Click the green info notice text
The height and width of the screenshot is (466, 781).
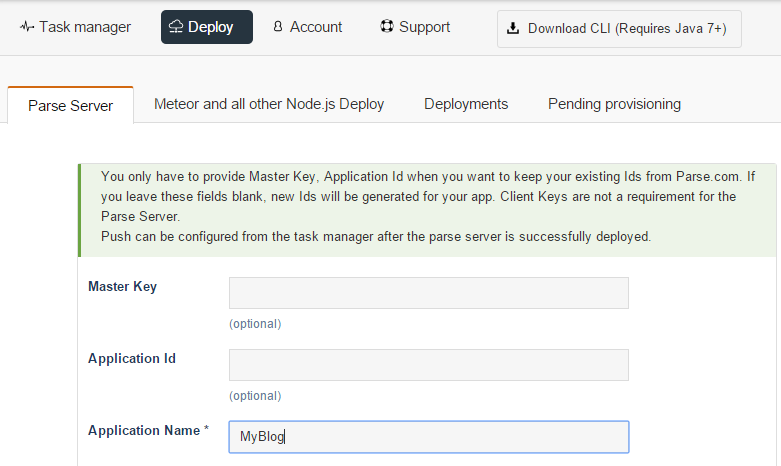[x=428, y=206]
